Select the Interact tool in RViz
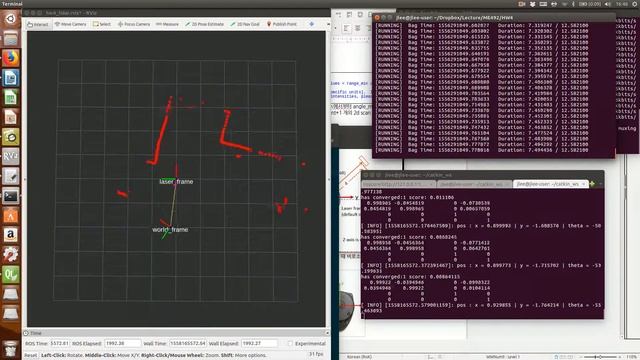The width and height of the screenshot is (640, 360). (38, 24)
